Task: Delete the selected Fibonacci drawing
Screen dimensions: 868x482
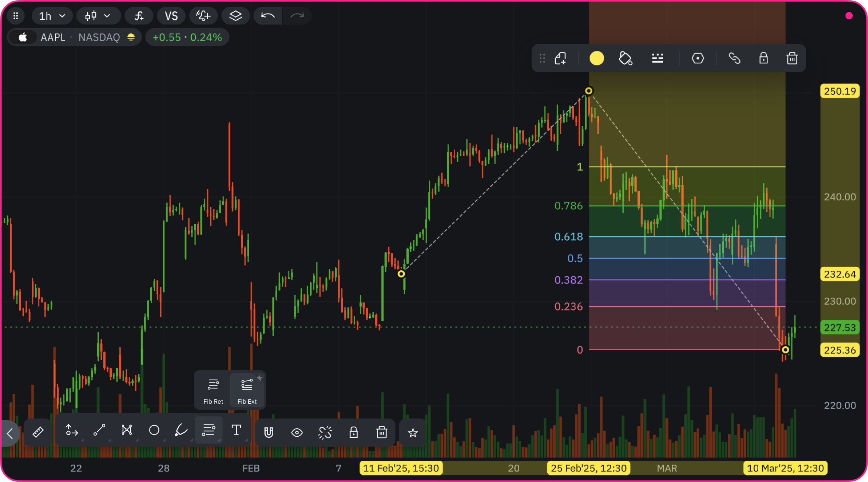Action: click(x=792, y=59)
